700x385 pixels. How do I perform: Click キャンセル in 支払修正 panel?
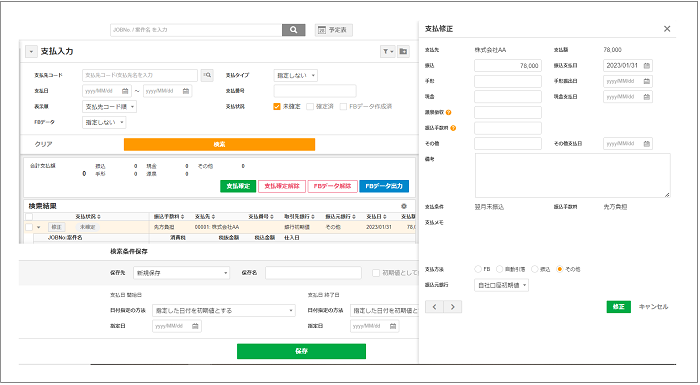click(654, 307)
